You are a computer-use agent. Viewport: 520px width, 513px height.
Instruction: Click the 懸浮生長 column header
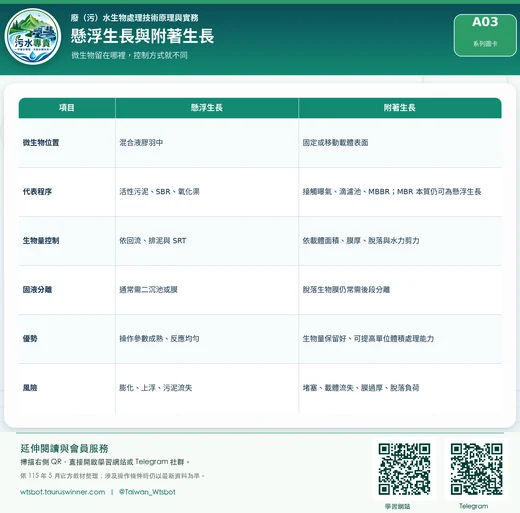(x=207, y=108)
